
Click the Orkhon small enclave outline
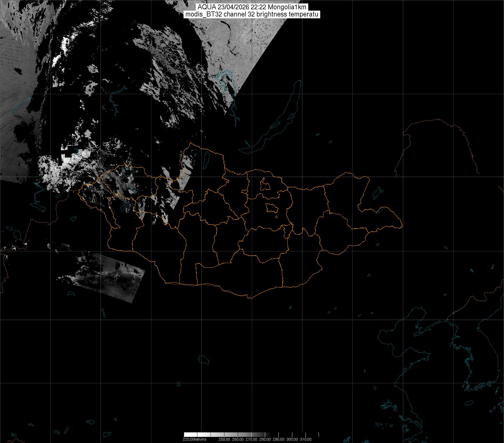[x=244, y=191]
